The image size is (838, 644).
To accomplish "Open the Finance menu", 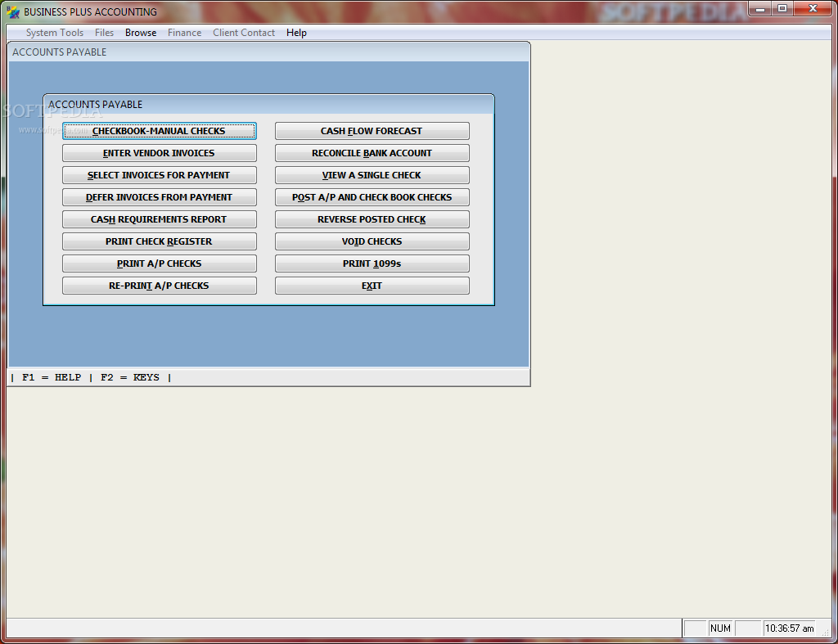I will pos(184,33).
